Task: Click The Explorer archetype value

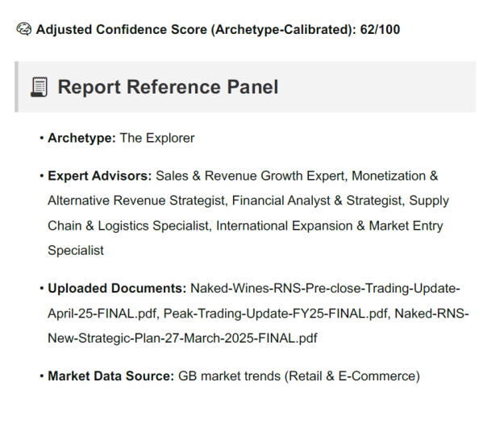Action: point(157,138)
